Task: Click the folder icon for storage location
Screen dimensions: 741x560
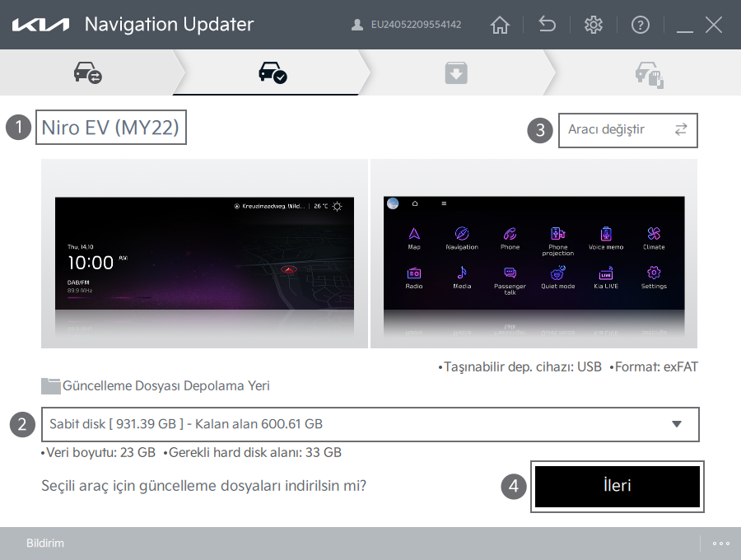Action: tap(50, 385)
